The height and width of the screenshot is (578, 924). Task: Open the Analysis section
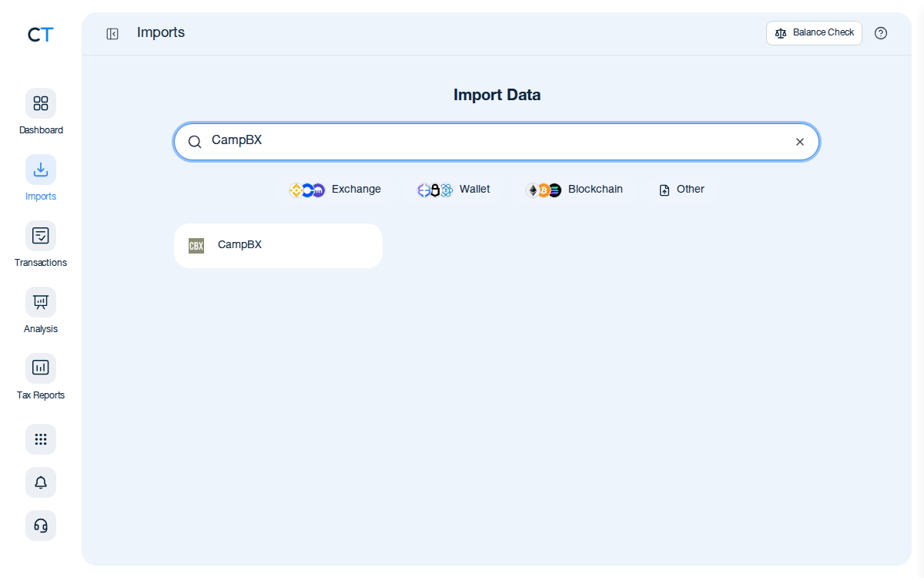pyautogui.click(x=41, y=311)
